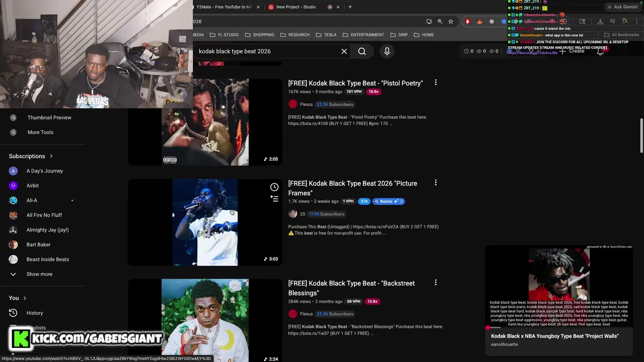Screen dimensions: 644x362
Task: Open the Ali-A channel avatar
Action: click(x=14, y=200)
